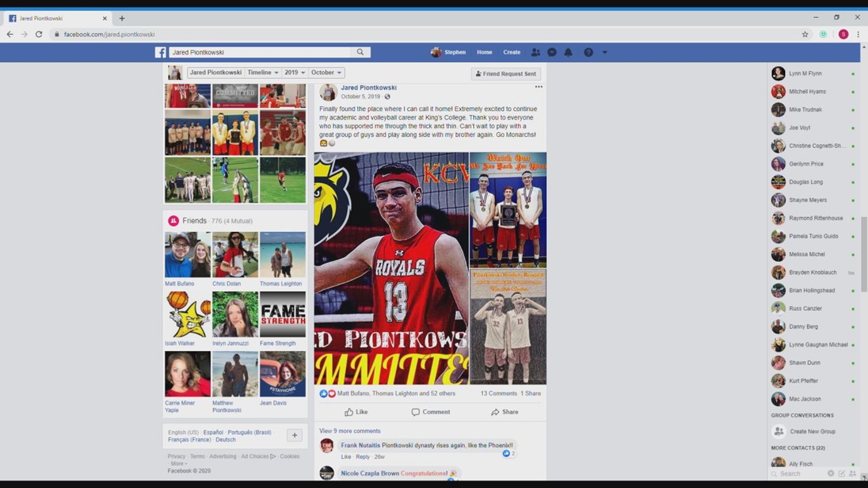
Task: Open the Timeline dropdown
Action: [x=263, y=72]
